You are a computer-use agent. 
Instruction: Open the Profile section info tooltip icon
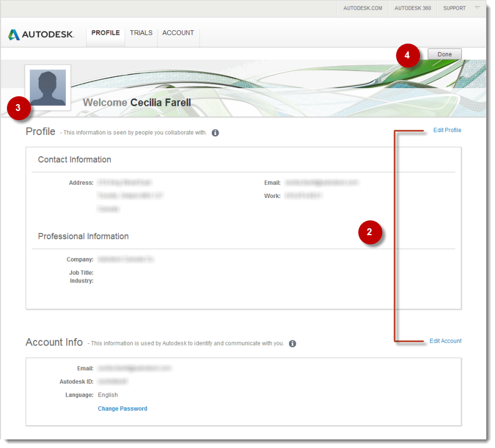click(x=215, y=132)
